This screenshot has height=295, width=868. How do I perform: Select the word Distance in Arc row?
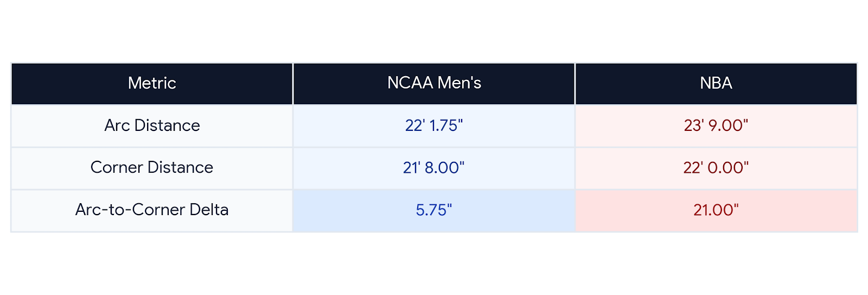click(167, 125)
